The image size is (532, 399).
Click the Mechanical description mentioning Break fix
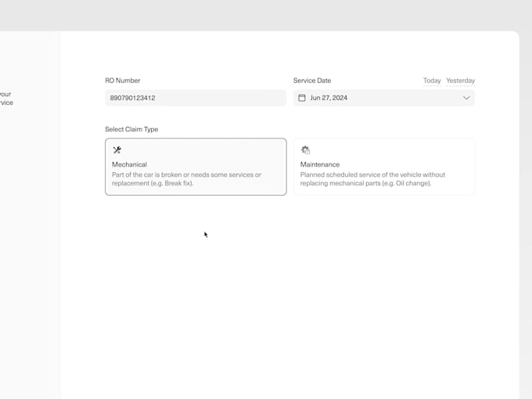[187, 179]
